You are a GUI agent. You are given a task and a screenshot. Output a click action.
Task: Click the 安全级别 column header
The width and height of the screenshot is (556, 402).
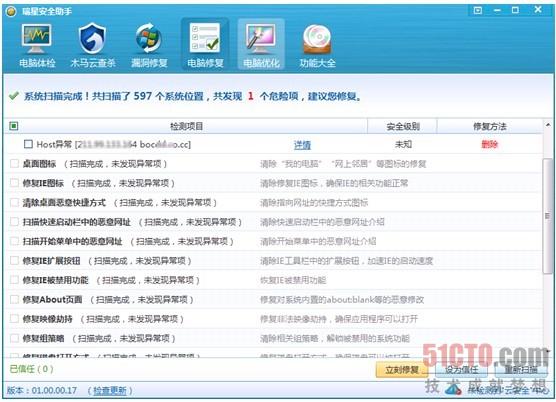pos(403,126)
